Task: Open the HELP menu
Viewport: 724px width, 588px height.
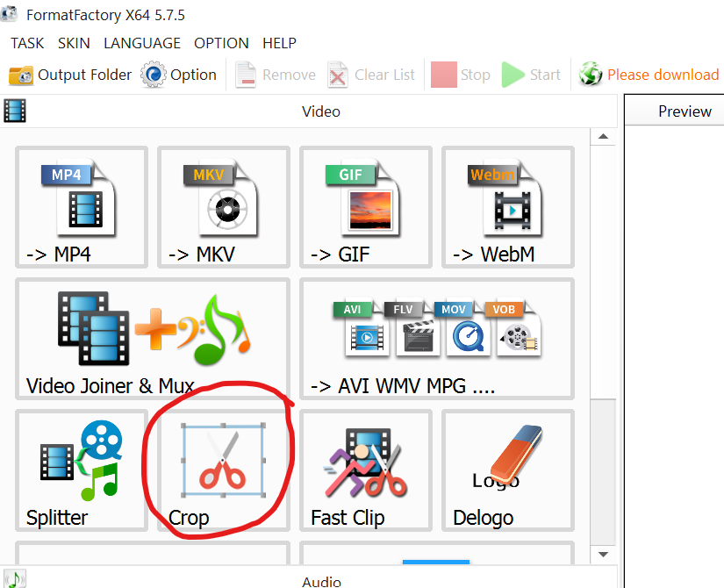Action: 279,43
